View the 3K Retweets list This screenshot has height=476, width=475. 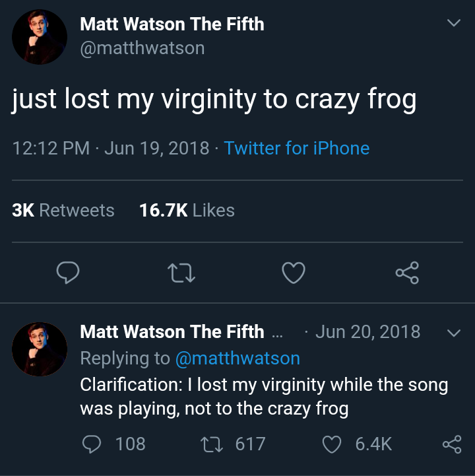click(x=63, y=211)
